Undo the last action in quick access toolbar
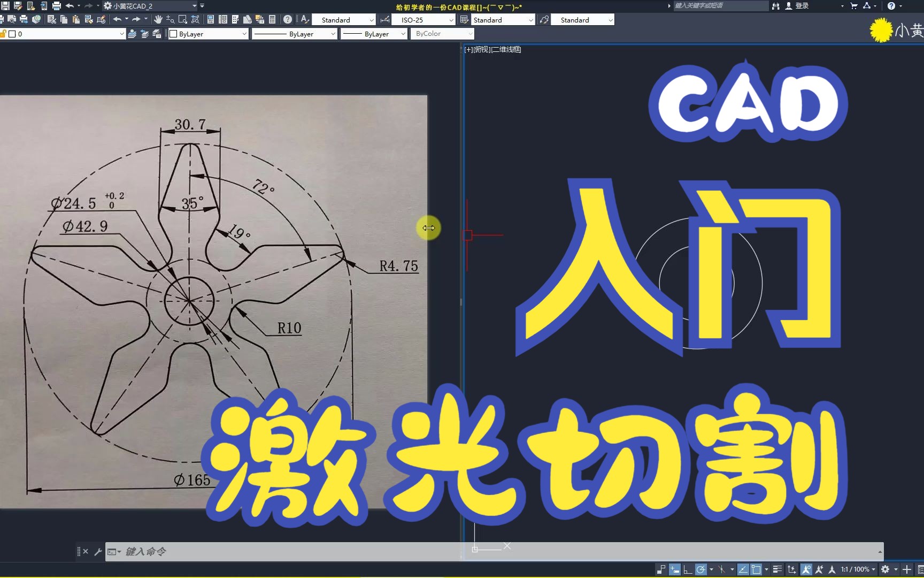Viewport: 924px width, 578px height. click(x=70, y=6)
